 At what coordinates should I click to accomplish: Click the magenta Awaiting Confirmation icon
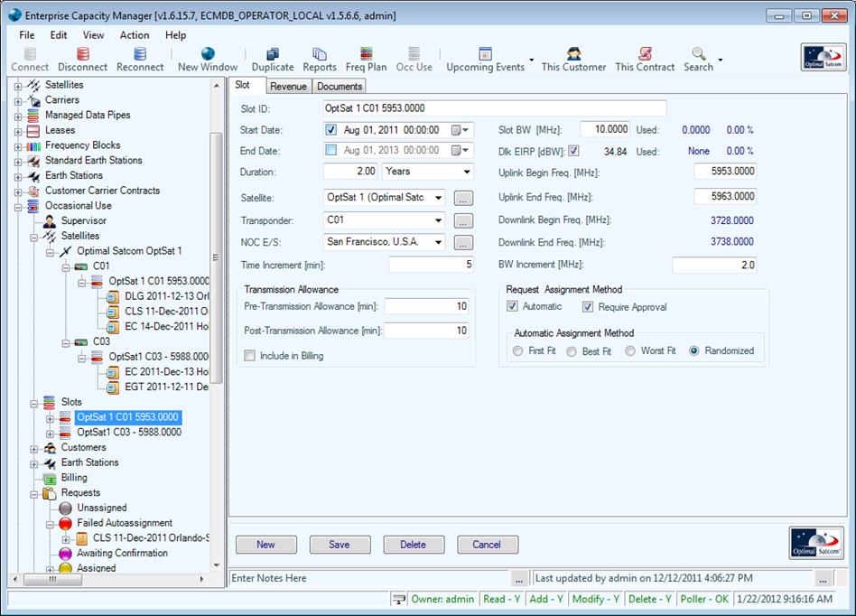66,554
